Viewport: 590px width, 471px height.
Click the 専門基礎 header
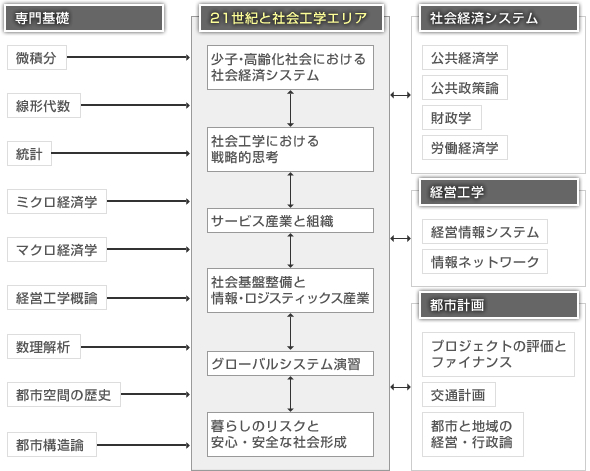[x=84, y=18]
